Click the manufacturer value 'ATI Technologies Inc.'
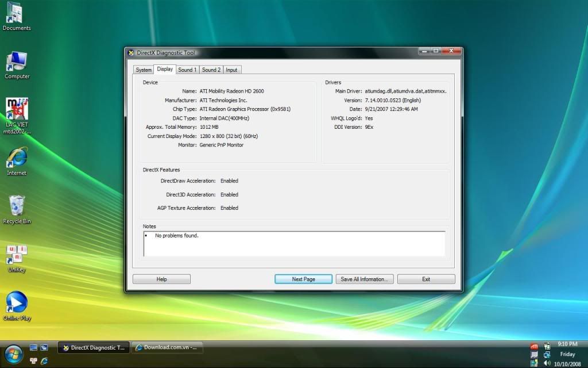This screenshot has height=368, width=588. pyautogui.click(x=223, y=100)
